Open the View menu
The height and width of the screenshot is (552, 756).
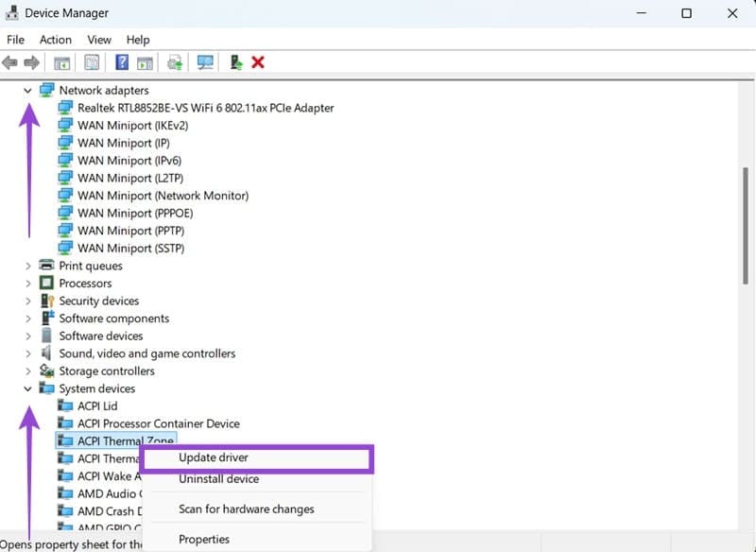(98, 40)
